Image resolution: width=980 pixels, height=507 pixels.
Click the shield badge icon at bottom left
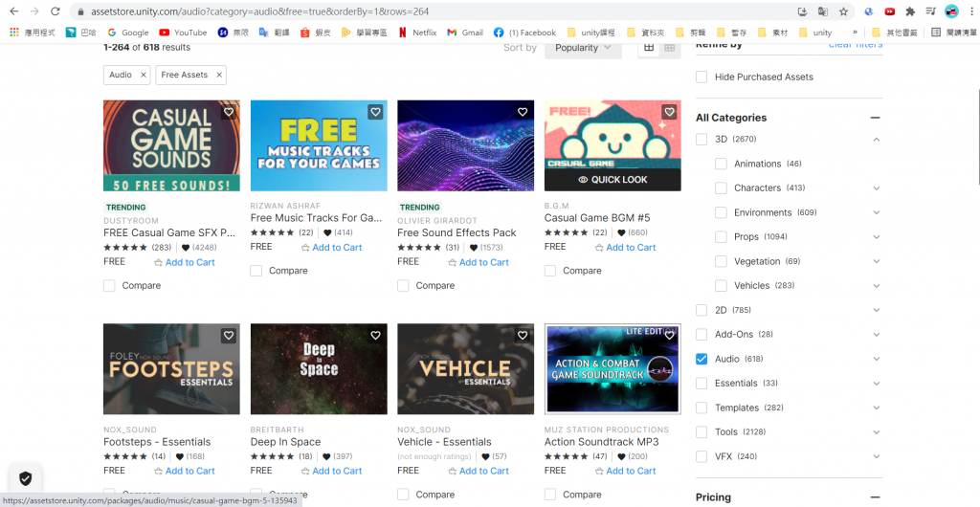(x=26, y=479)
